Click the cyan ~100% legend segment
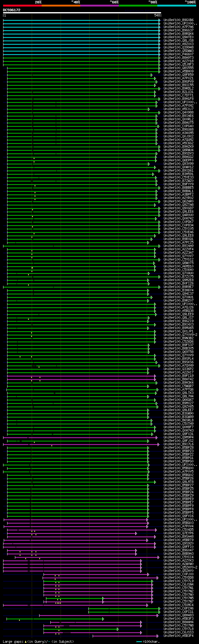Viewport: 199px width, 644px height. 177,6
